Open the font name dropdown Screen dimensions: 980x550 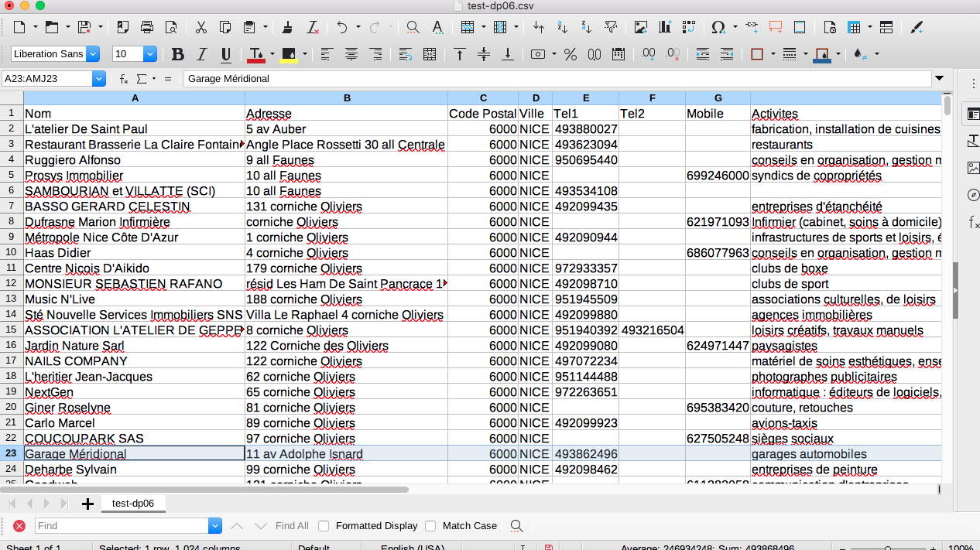(x=94, y=54)
